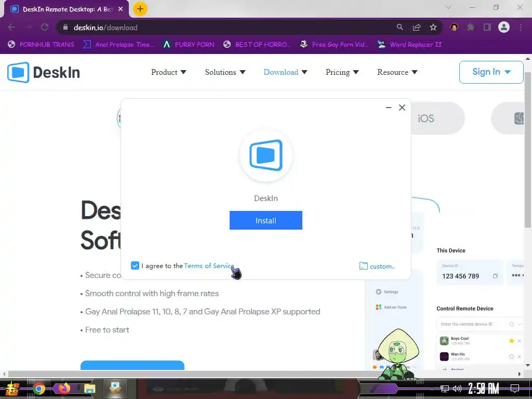This screenshot has height=399, width=532.
Task: Click the Enter the remote device ID field
Action: tap(480, 324)
